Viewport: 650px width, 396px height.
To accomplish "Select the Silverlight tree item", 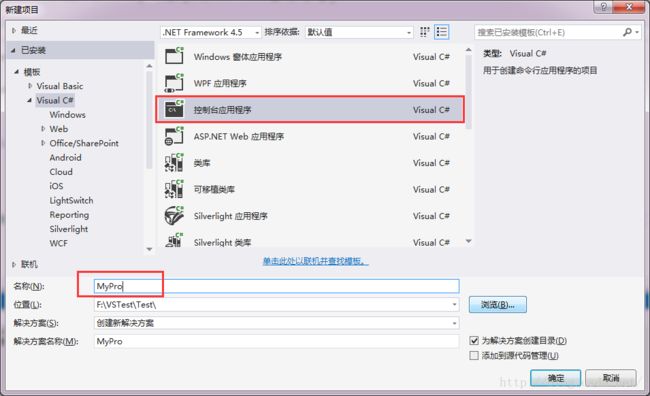I will pyautogui.click(x=69, y=229).
